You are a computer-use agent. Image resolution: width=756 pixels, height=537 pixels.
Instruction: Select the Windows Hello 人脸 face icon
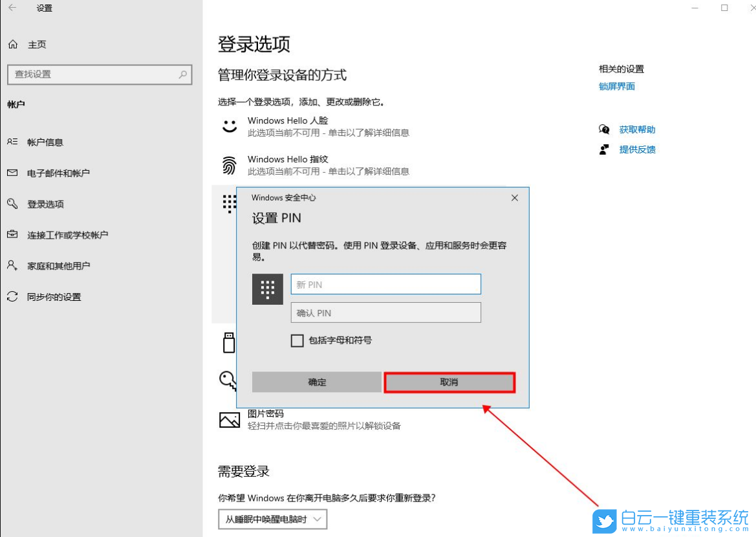(x=230, y=126)
